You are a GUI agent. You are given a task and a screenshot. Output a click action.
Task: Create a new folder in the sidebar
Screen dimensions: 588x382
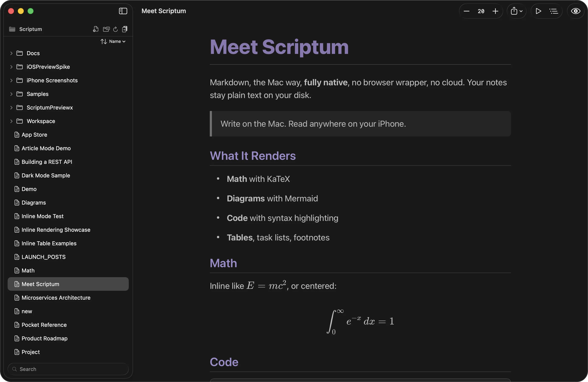106,29
